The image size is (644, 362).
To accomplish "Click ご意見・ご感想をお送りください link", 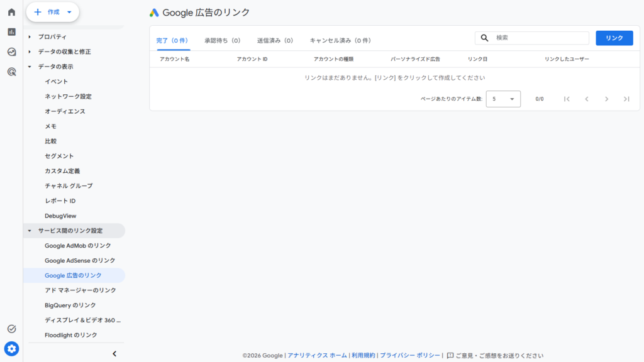I will (x=499, y=356).
